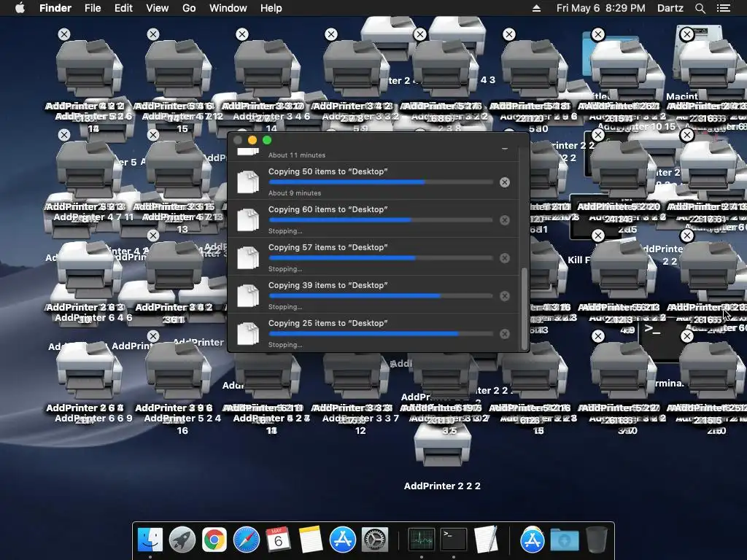Viewport: 747px width, 560px height.
Task: Open Calendar from the Dock
Action: (x=278, y=540)
